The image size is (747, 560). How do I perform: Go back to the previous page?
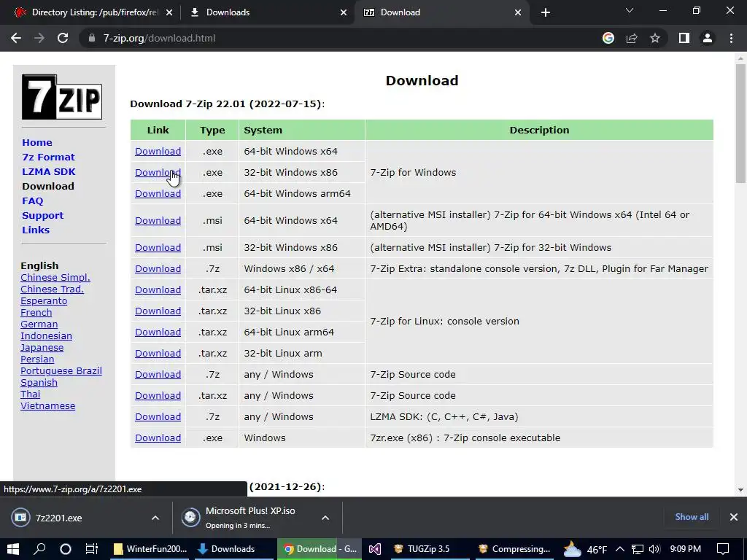[x=16, y=38]
